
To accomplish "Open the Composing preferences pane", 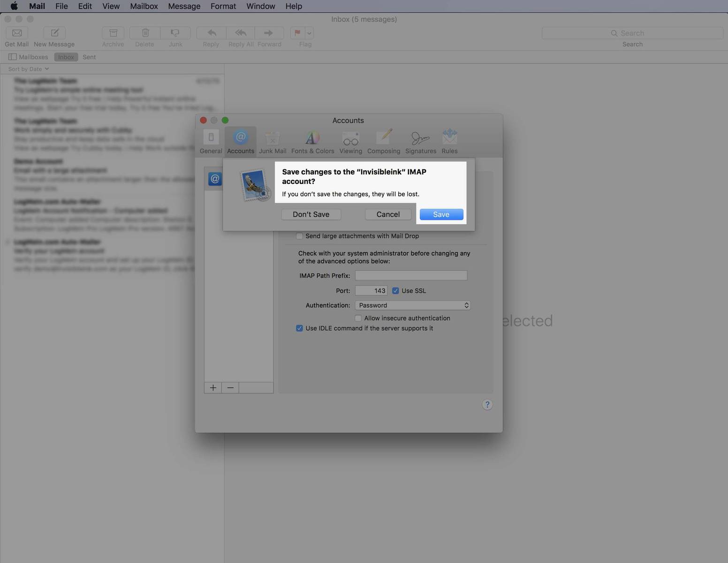I will pyautogui.click(x=384, y=141).
